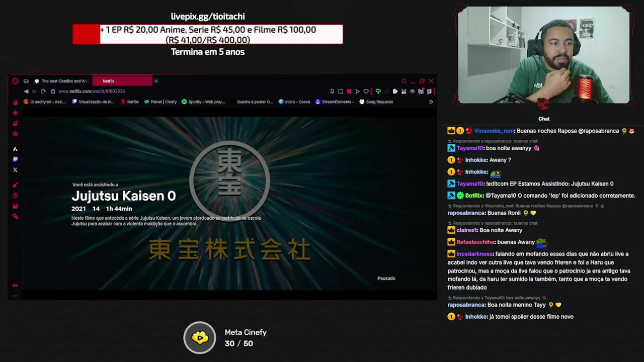Open the sidebar history clock icon
644x362 pixels.
click(x=15, y=196)
